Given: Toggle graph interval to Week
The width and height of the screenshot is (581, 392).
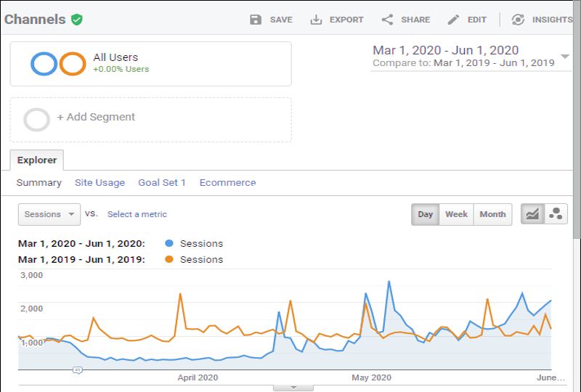Looking at the screenshot, I should point(457,214).
